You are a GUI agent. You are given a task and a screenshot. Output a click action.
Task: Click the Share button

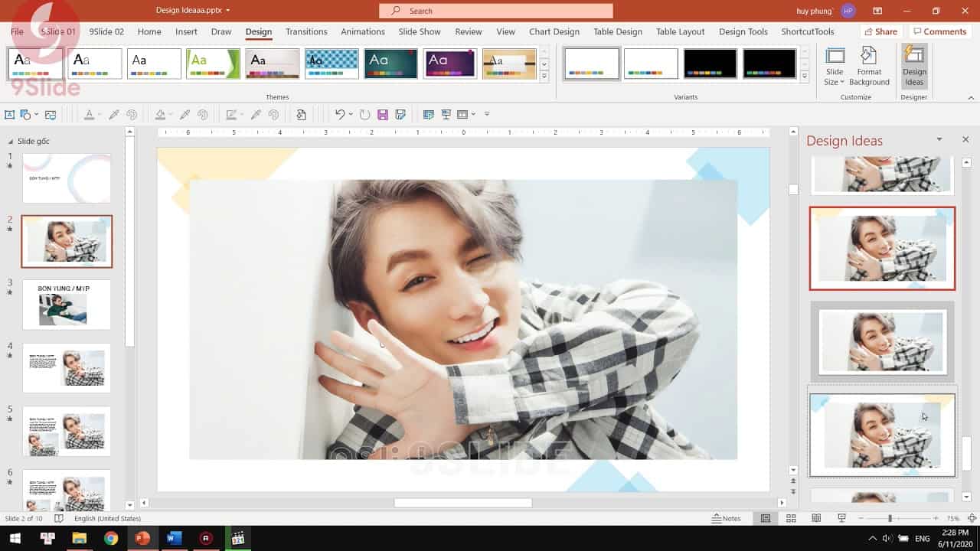click(880, 31)
